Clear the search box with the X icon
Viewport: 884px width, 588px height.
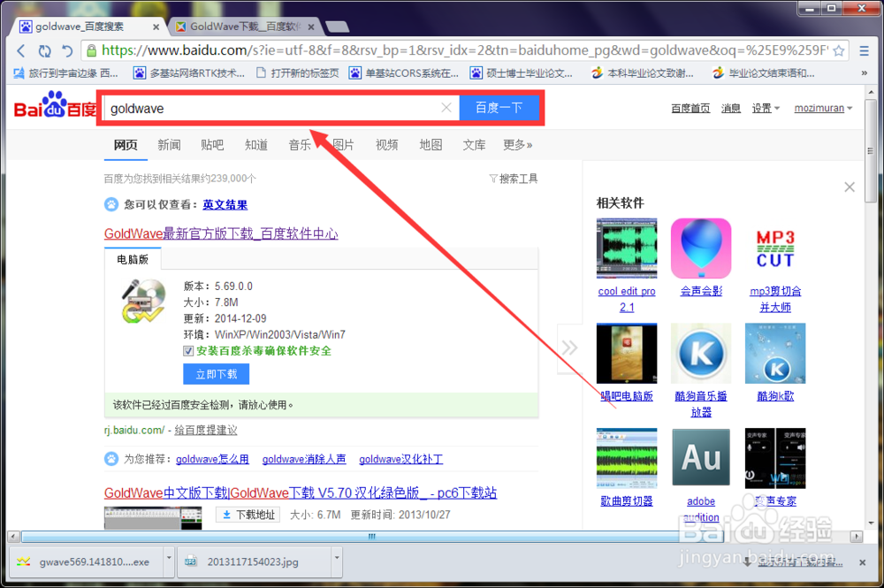pyautogui.click(x=446, y=108)
